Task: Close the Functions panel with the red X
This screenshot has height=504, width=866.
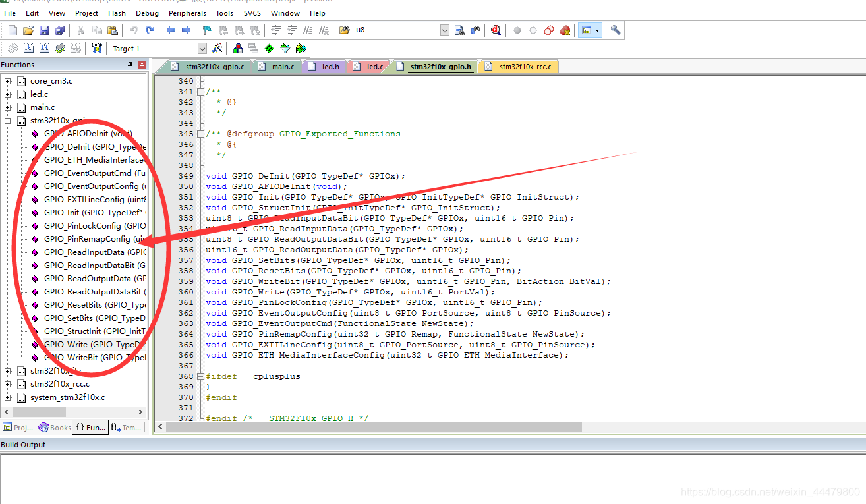Action: (x=142, y=65)
